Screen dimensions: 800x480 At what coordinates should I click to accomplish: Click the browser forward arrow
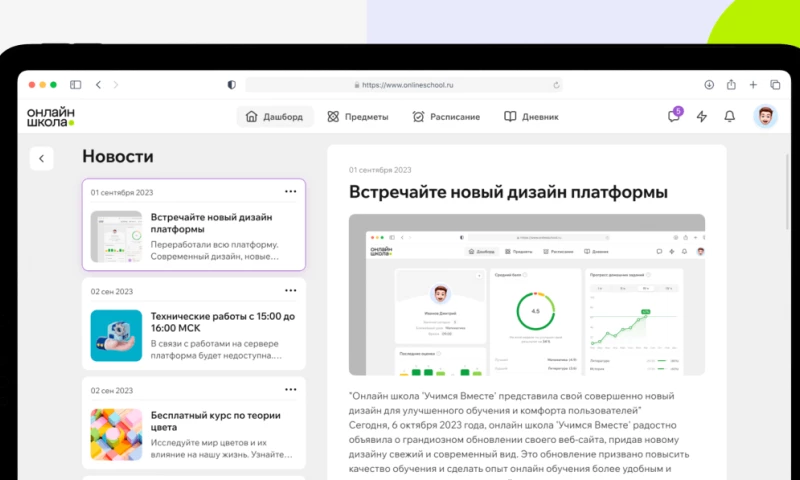pos(116,85)
